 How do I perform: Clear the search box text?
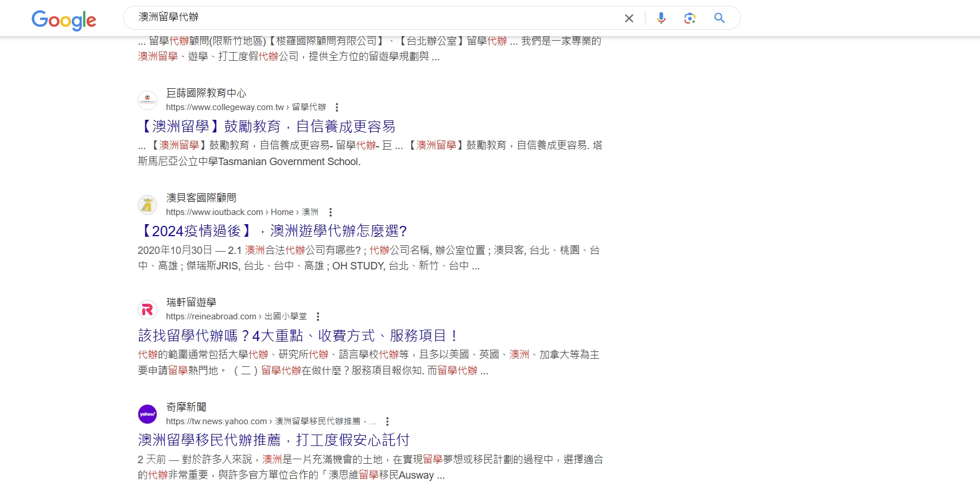click(x=629, y=18)
